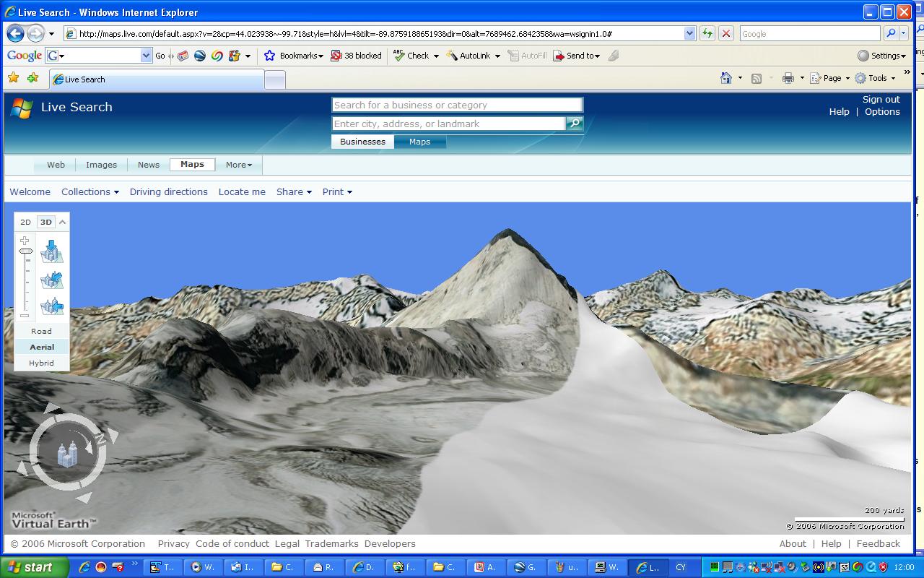Select Road map style
The image size is (924, 578).
41,331
